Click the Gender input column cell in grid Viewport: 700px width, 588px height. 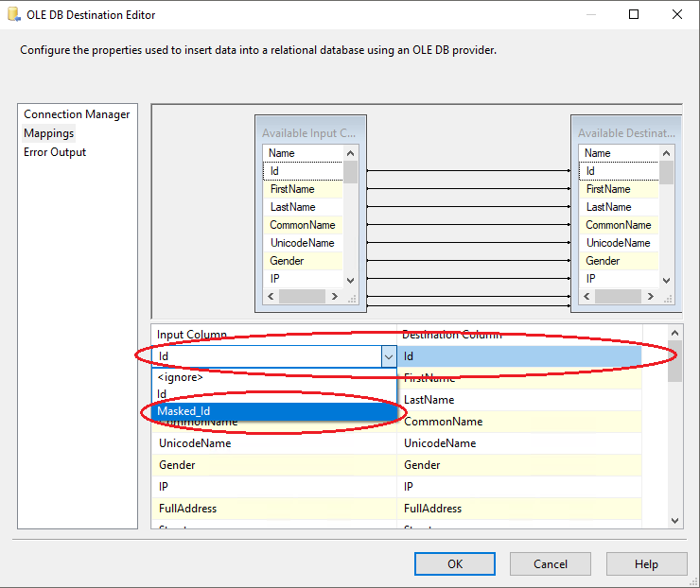click(272, 465)
